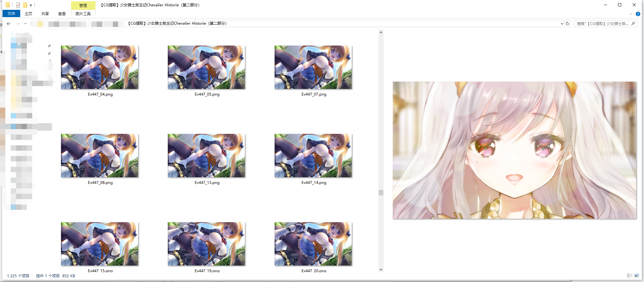This screenshot has width=644, height=282.
Task: Click the file name Ev447_07.png
Action: 314,94
